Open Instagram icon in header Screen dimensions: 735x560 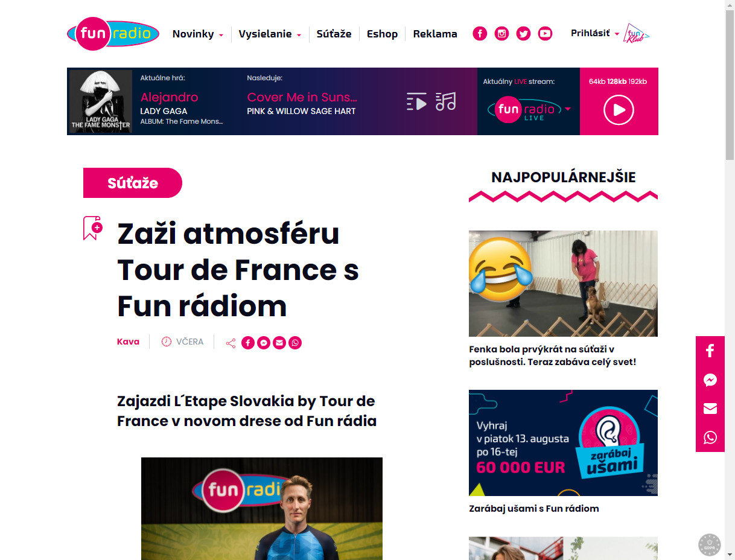click(x=501, y=34)
